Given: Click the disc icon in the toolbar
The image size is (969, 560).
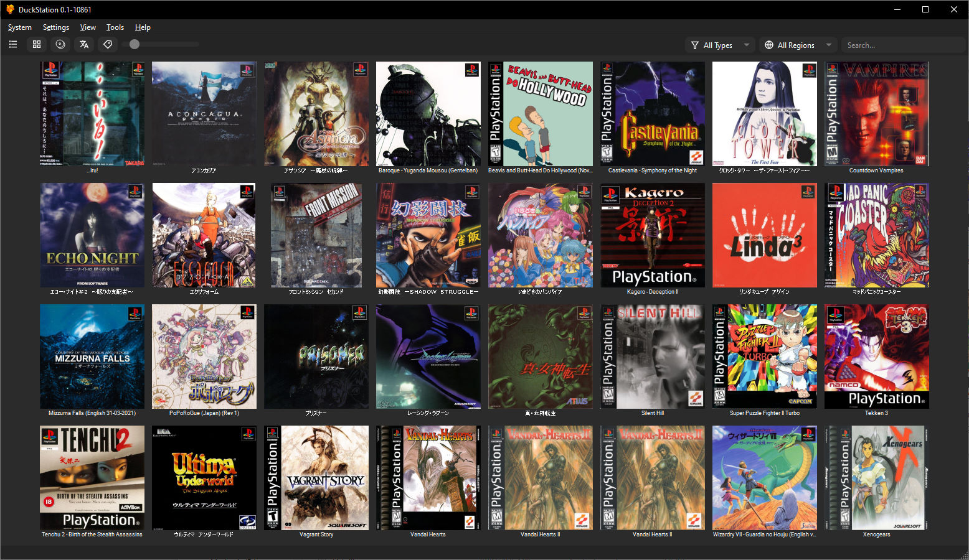Looking at the screenshot, I should tap(60, 45).
